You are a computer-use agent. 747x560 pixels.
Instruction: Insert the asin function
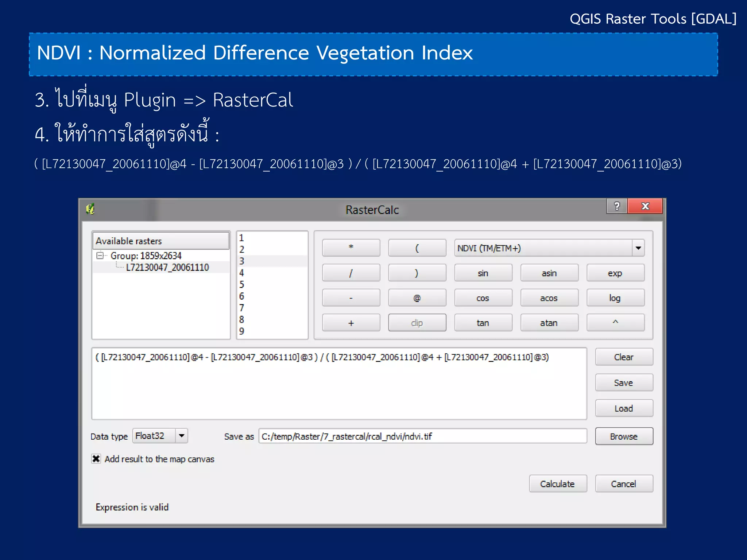[549, 273]
